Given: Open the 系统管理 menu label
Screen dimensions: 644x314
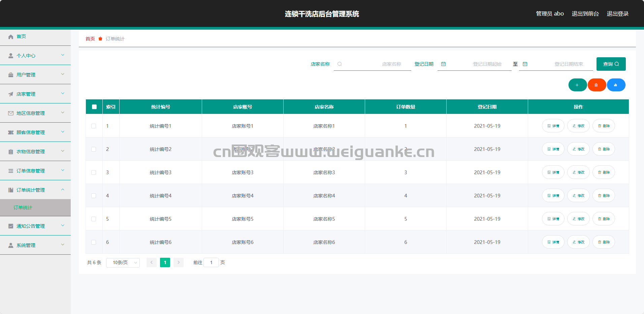Looking at the screenshot, I should point(26,245).
